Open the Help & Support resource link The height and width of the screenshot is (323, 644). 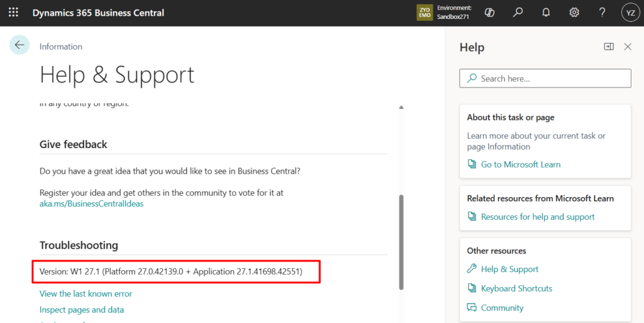coord(509,269)
